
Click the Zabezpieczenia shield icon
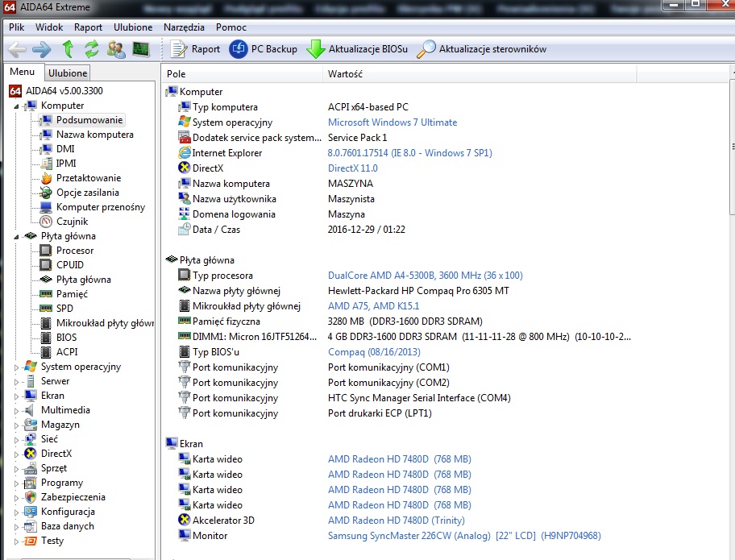click(31, 497)
